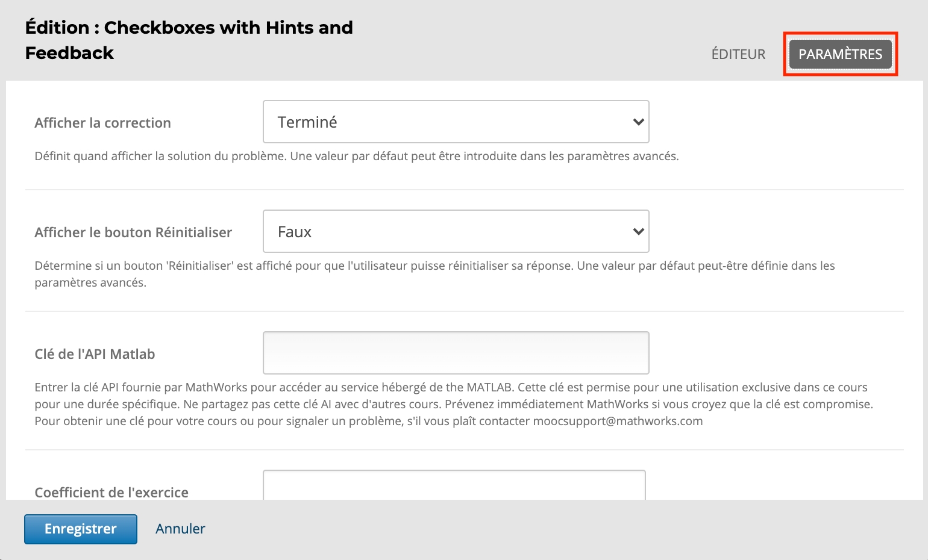This screenshot has width=928, height=560.
Task: Click the 'Afficher la correction' label
Action: point(103,123)
